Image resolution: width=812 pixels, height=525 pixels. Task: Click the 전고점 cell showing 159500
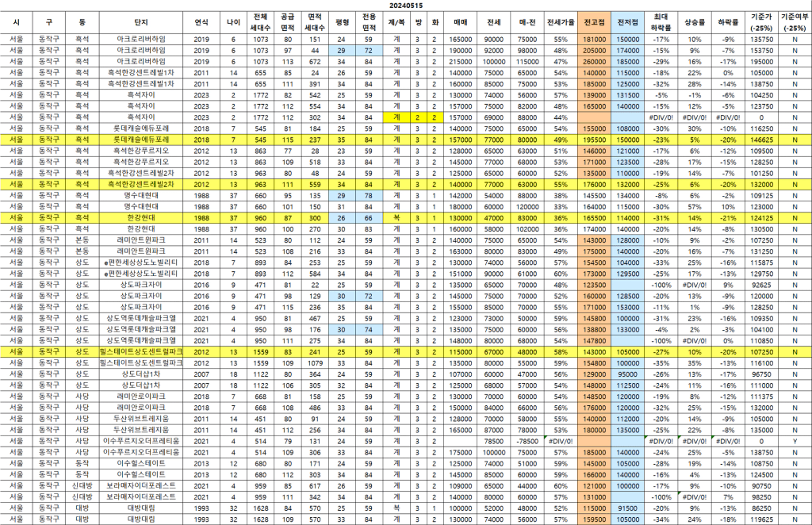pyautogui.click(x=595, y=519)
